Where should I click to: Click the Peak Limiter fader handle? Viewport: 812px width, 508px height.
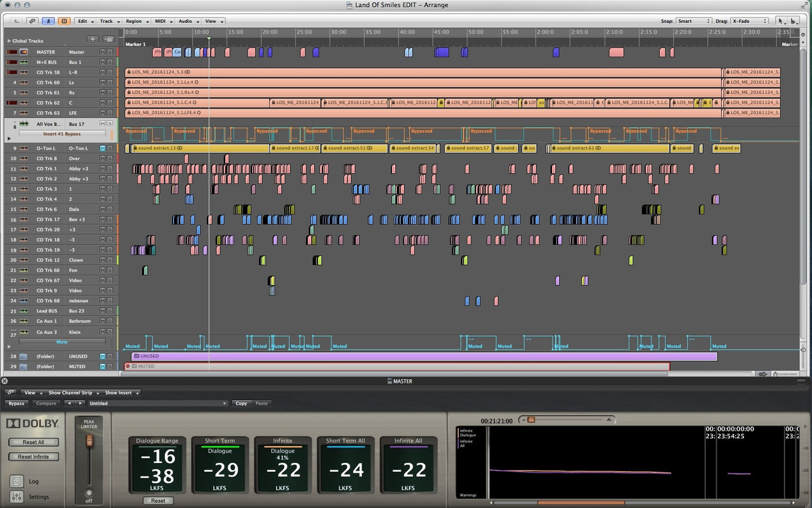[89, 440]
